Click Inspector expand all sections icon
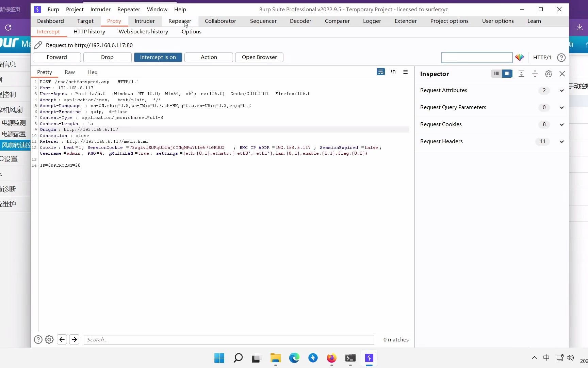The height and width of the screenshot is (368, 588). coord(521,74)
